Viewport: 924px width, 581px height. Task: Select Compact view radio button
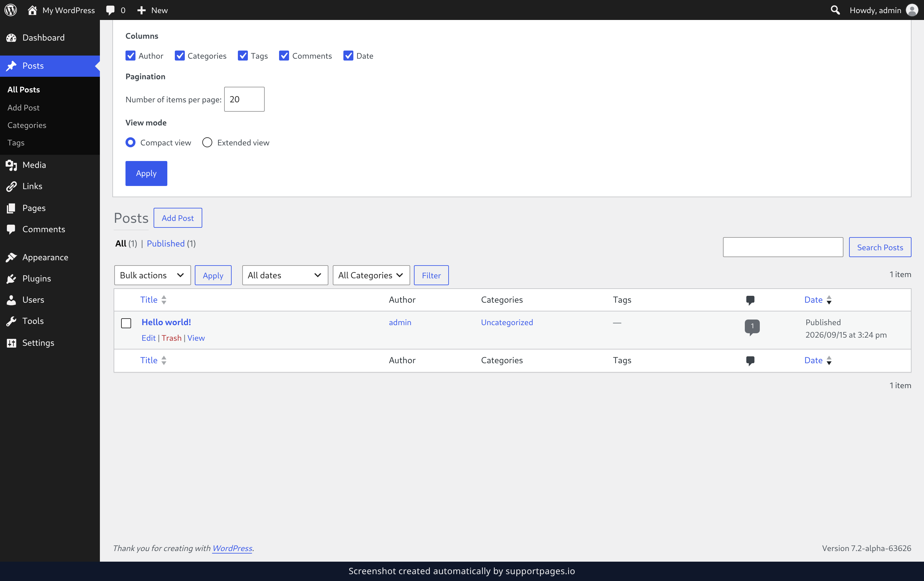tap(130, 143)
